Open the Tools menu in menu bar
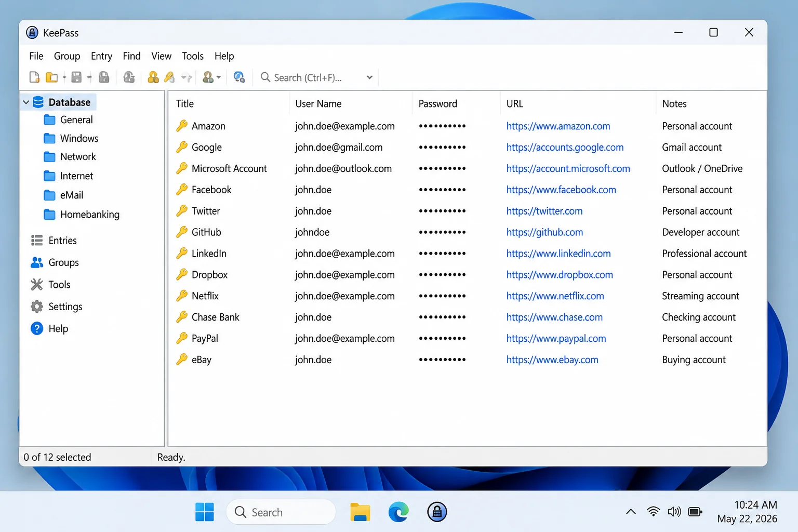This screenshot has height=532, width=798. tap(193, 56)
